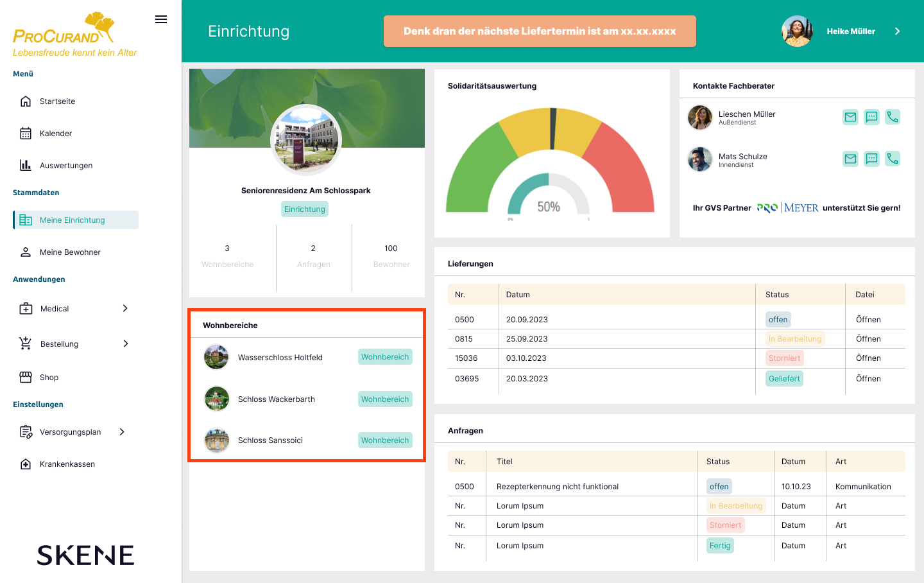This screenshot has height=583, width=924.
Task: Select Wasserschloss Holtfeld thumbnail image
Action: coord(216,357)
